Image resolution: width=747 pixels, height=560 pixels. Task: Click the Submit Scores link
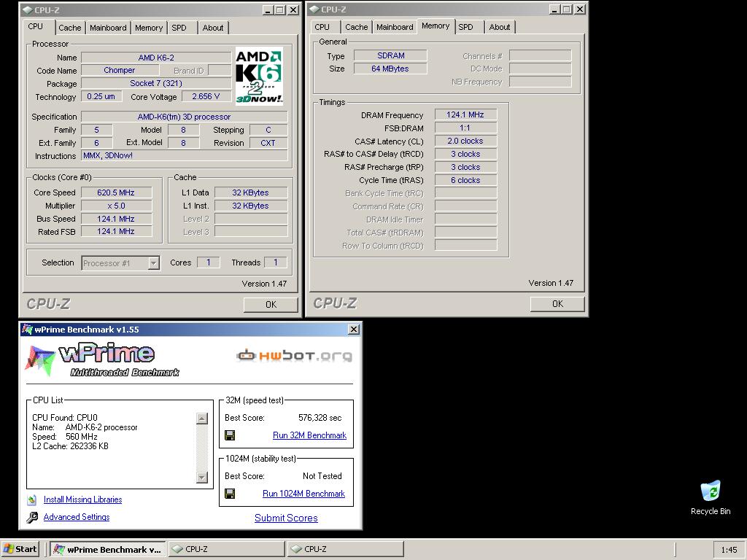[x=286, y=518]
